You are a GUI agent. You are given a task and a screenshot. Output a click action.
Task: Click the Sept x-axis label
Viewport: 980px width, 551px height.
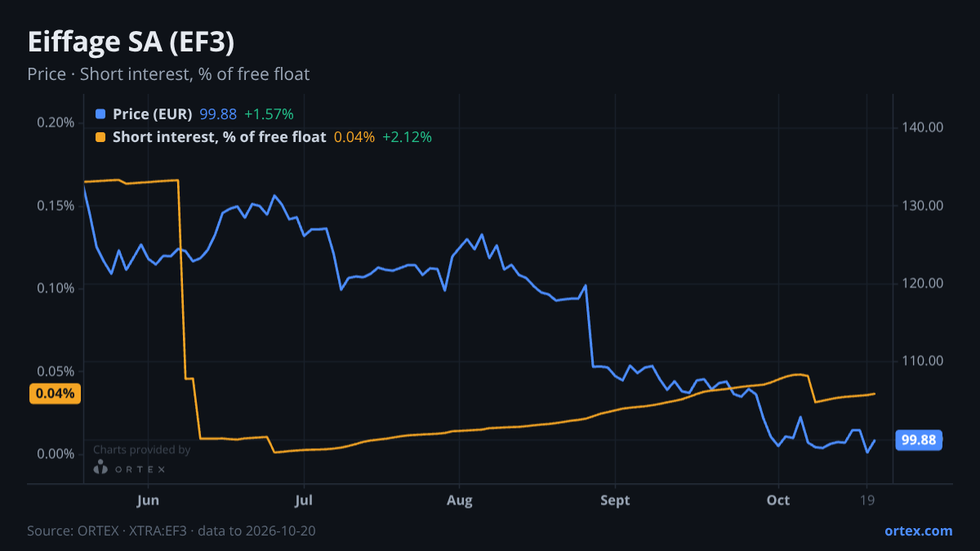[x=615, y=500]
